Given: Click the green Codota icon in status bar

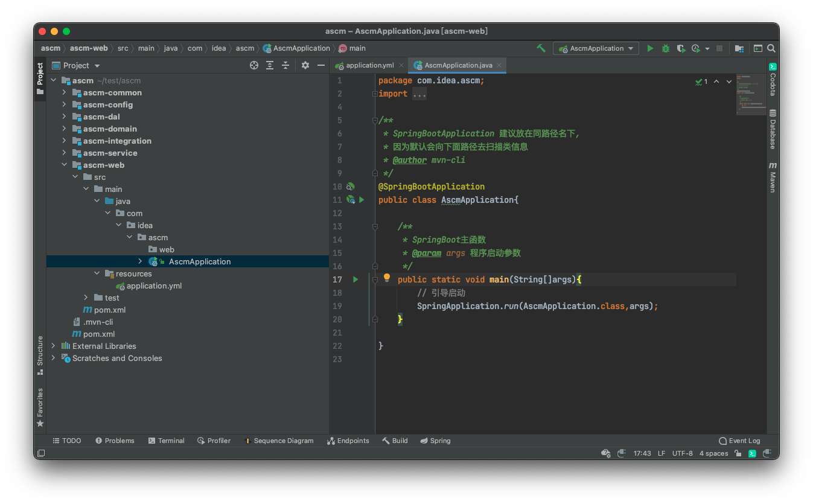Looking at the screenshot, I should click(753, 453).
